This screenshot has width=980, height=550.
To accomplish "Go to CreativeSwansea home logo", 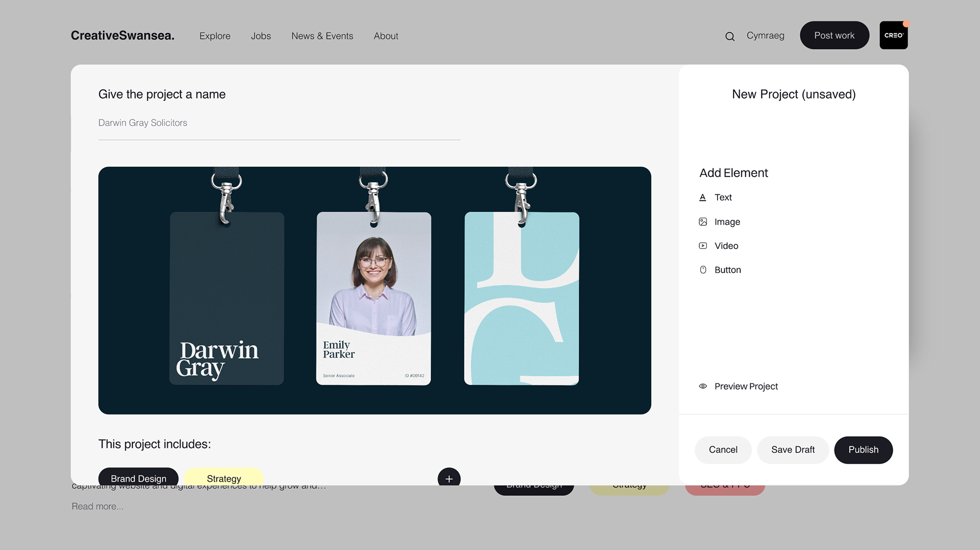I will [122, 35].
